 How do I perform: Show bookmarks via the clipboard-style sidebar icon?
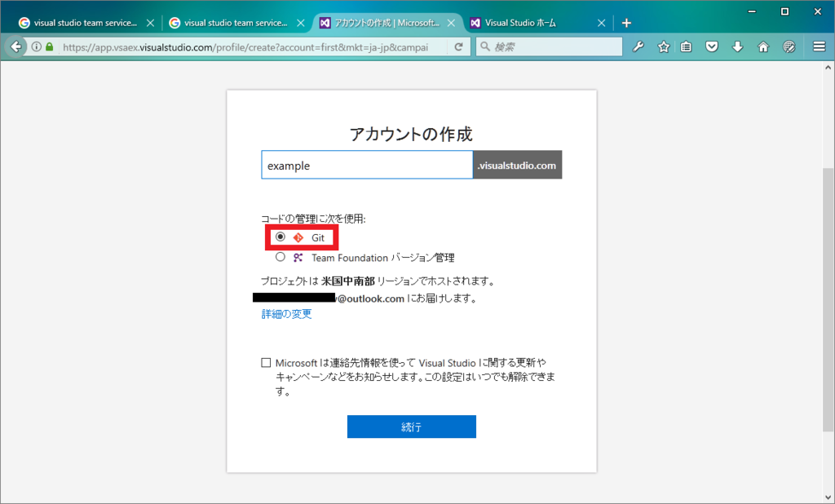click(x=687, y=46)
